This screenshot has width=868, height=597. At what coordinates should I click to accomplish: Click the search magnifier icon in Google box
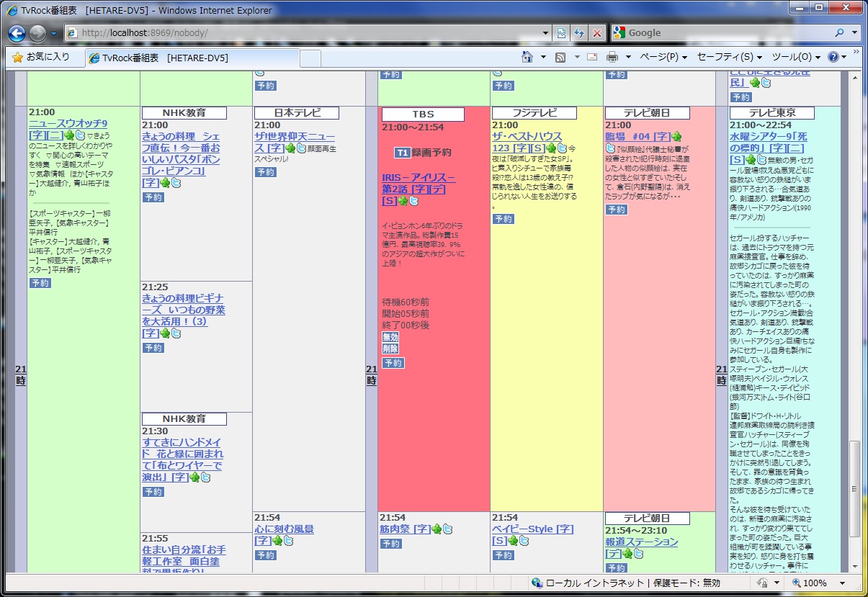pyautogui.click(x=840, y=33)
